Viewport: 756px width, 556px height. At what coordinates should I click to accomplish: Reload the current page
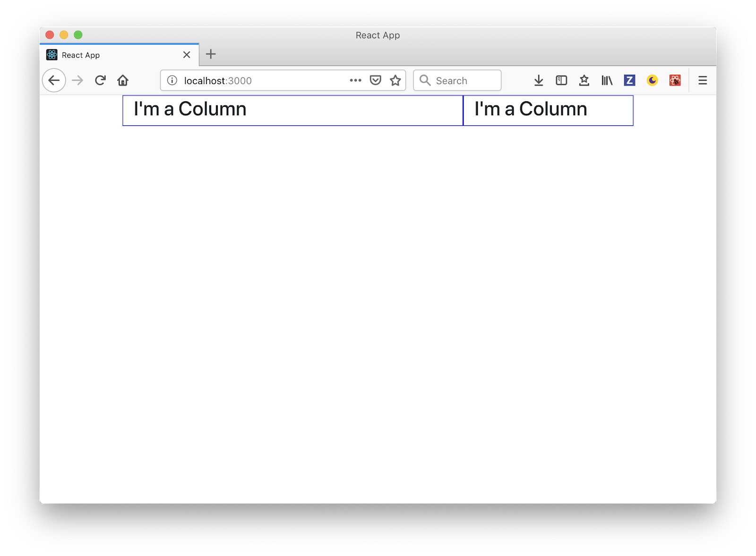(x=100, y=80)
